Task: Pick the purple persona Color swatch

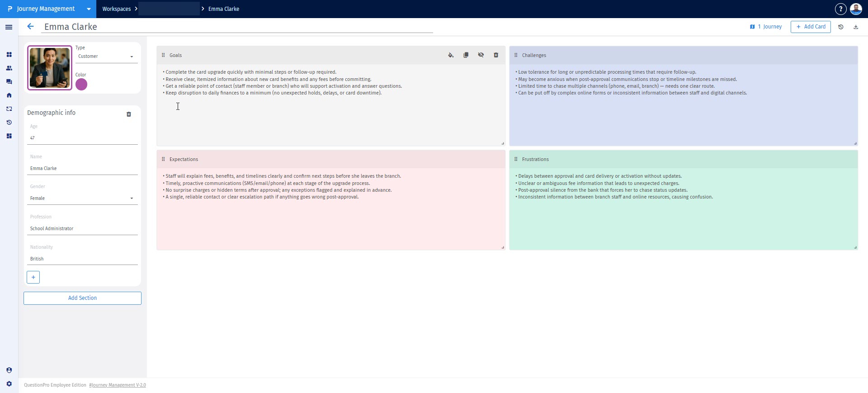Action: tap(81, 85)
